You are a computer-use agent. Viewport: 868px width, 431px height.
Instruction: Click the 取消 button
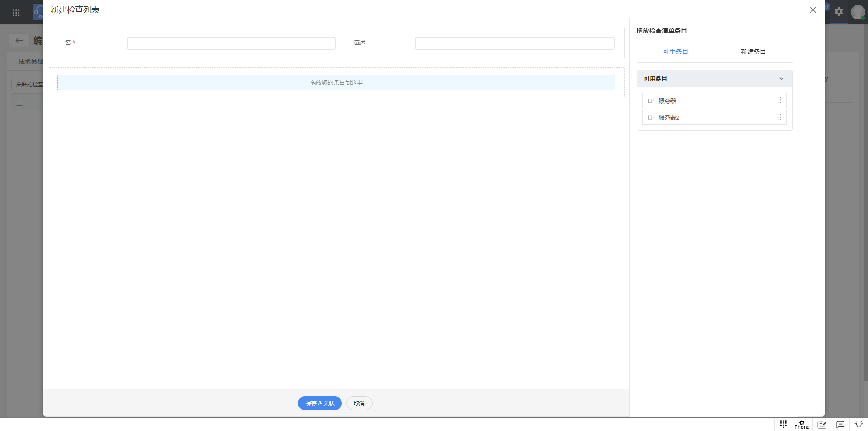click(359, 403)
